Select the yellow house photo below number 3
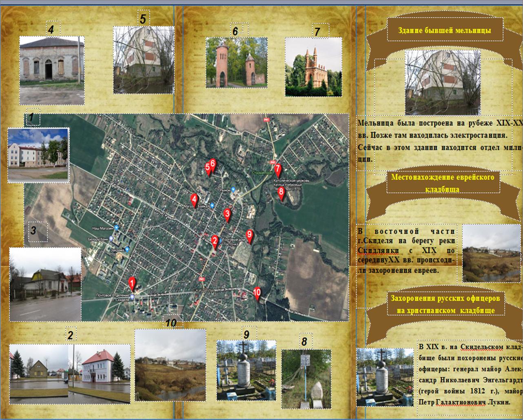The image size is (523, 420). [x=45, y=284]
